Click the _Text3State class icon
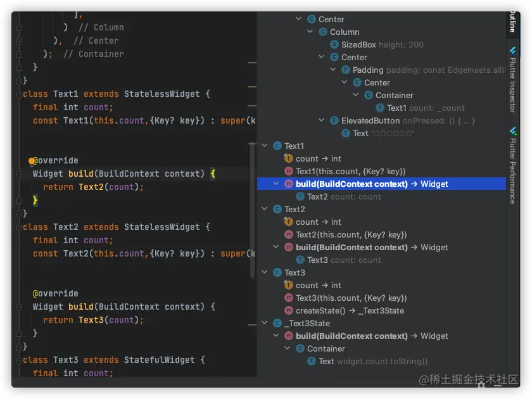 [x=277, y=324]
